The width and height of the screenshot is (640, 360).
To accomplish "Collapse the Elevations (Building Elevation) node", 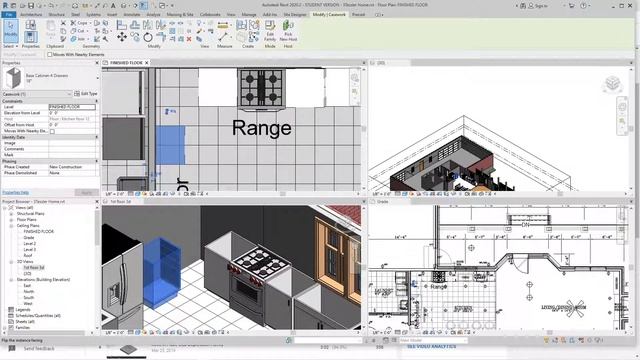I will pyautogui.click(x=11, y=280).
